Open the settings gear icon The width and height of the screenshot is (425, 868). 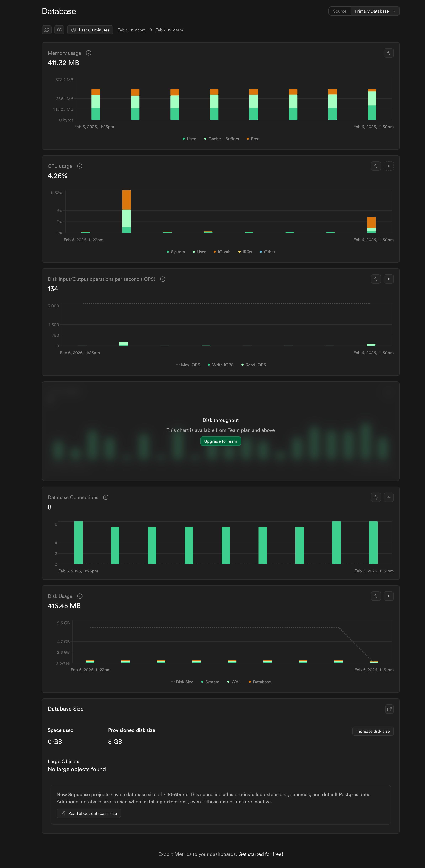[x=59, y=30]
